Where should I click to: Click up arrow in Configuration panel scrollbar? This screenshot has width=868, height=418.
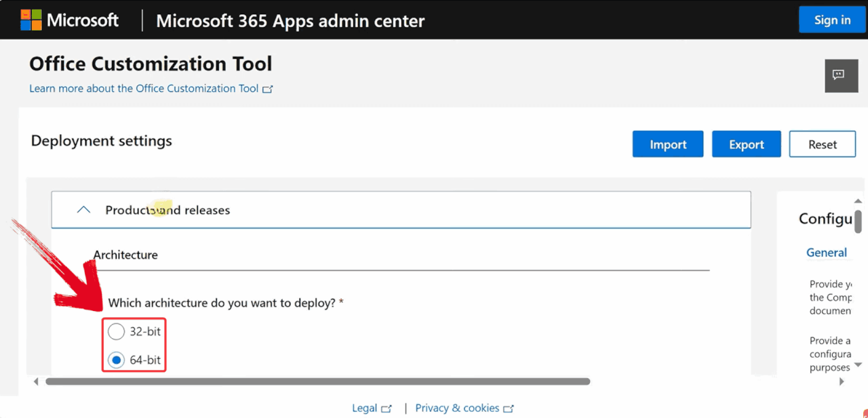tap(858, 201)
